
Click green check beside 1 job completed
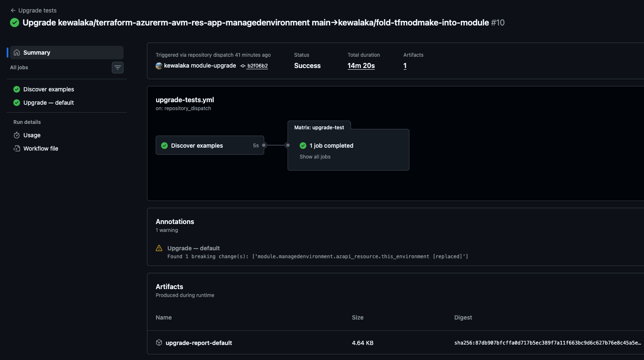click(x=303, y=146)
